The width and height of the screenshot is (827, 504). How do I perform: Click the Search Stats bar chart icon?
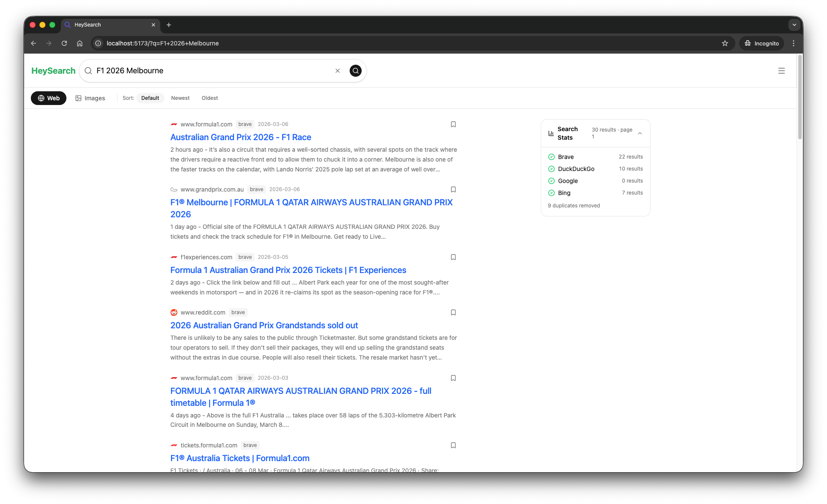(x=551, y=133)
